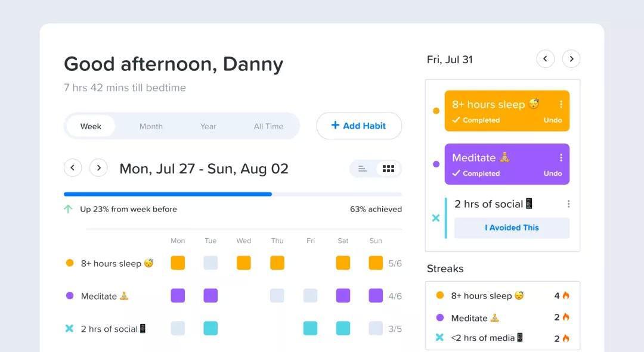Open options menu on 2 hrs of social card
Viewport: 644px width, 352px height.
click(568, 204)
